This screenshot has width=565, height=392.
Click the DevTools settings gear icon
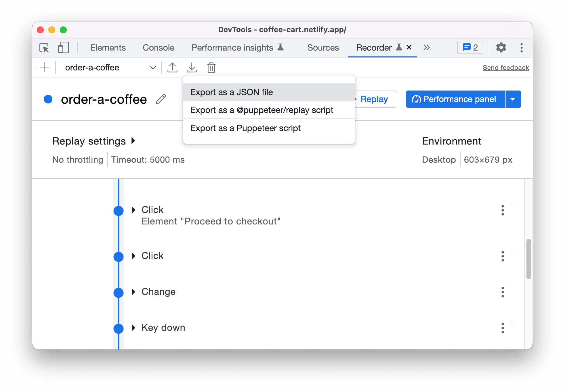pyautogui.click(x=501, y=48)
